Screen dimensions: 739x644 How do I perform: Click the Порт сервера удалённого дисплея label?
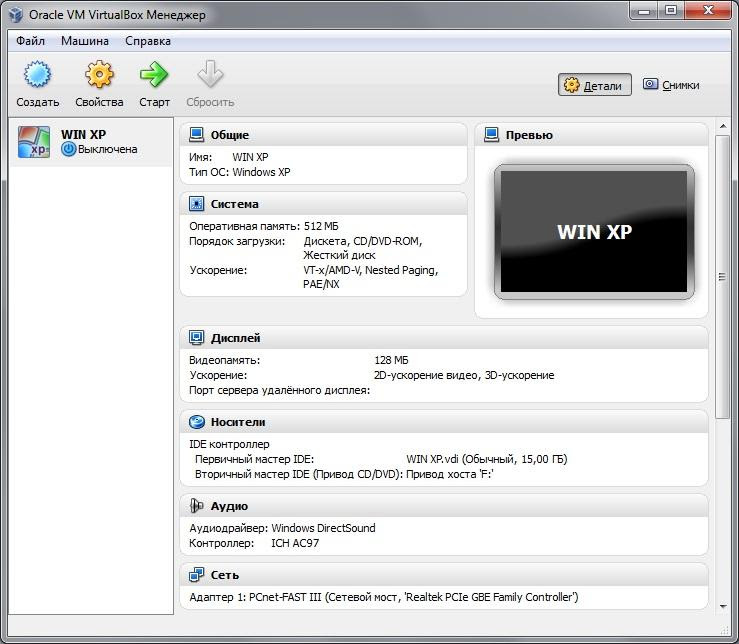[x=279, y=390]
